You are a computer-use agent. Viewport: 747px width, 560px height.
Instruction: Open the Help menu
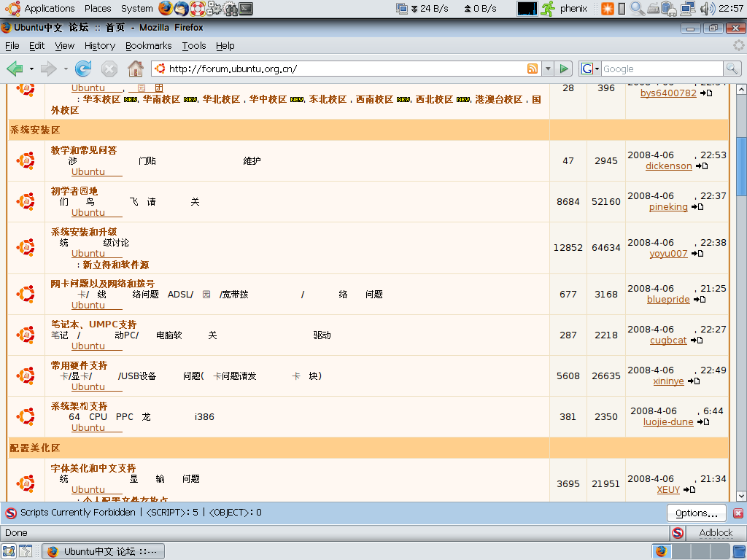point(225,46)
